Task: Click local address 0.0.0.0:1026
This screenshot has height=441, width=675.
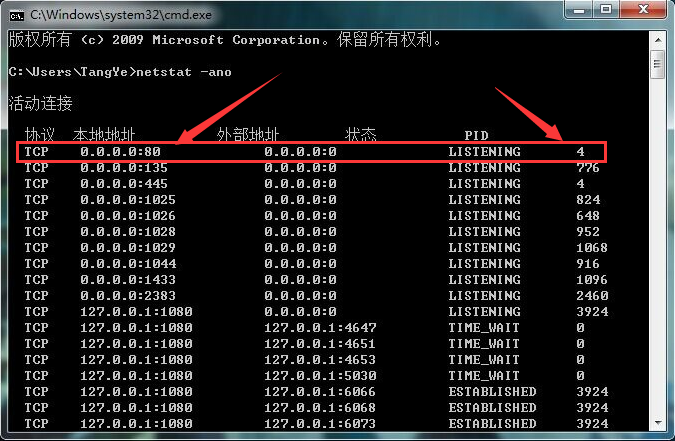Action: pyautogui.click(x=128, y=216)
